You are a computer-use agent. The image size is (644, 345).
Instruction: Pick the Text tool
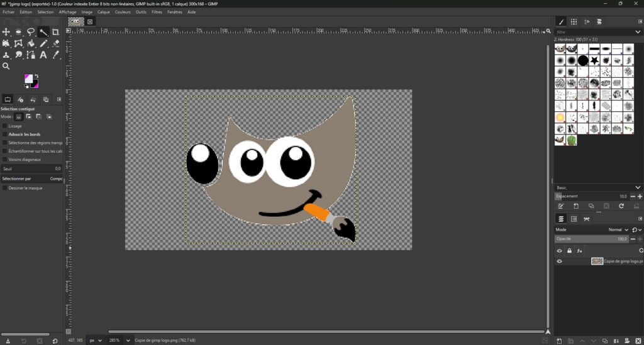pyautogui.click(x=43, y=55)
